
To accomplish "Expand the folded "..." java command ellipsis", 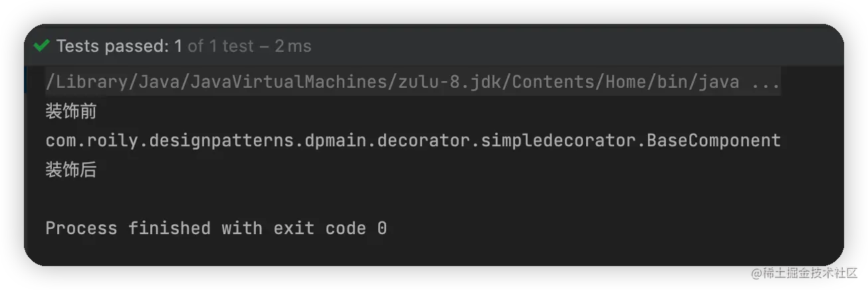I will click(766, 82).
